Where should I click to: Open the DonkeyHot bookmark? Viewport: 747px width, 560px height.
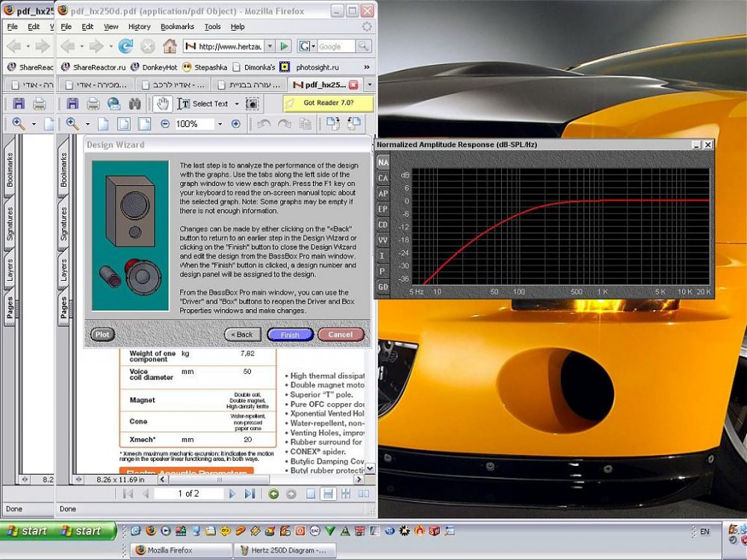click(x=154, y=67)
